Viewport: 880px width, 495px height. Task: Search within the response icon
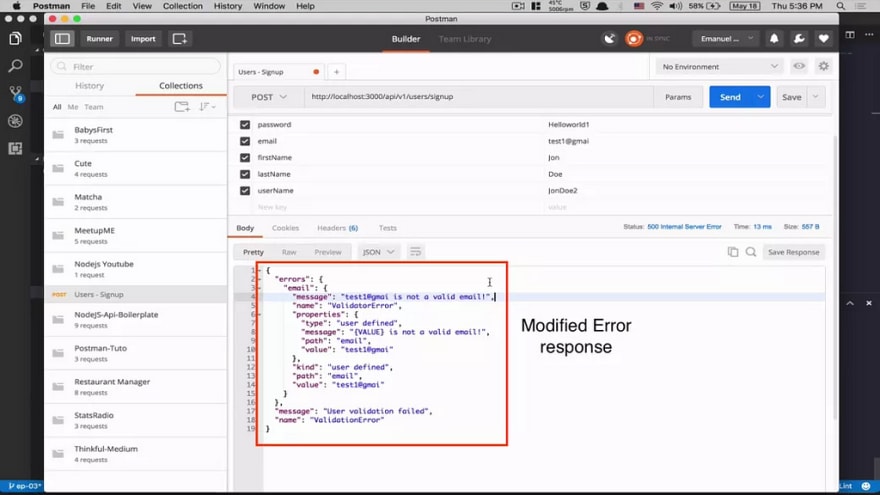(751, 252)
